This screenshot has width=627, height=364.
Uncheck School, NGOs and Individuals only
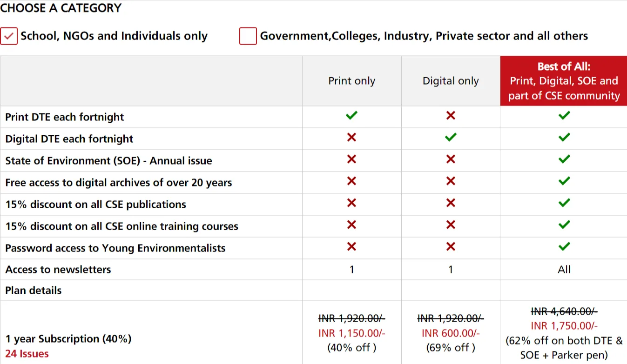pos(9,36)
